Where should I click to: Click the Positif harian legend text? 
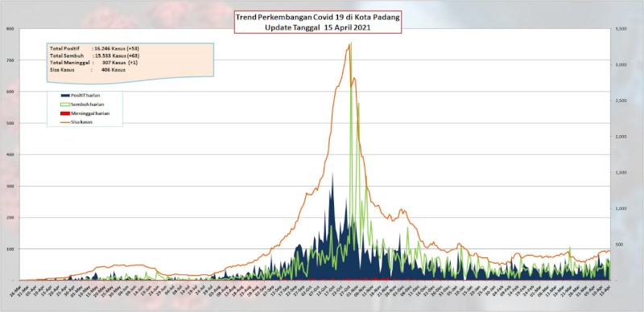(85, 95)
